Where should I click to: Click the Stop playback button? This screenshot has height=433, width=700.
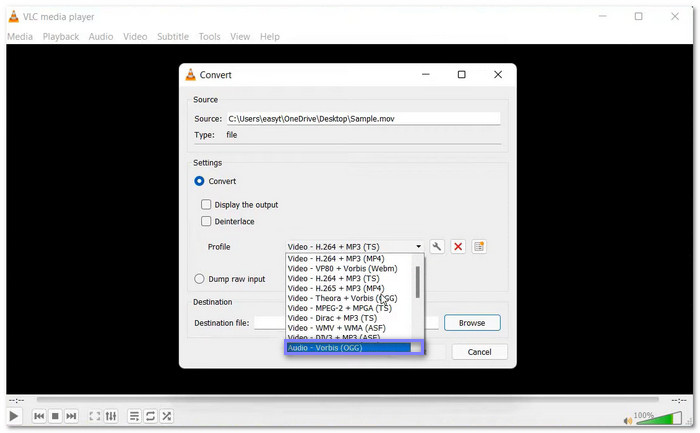click(x=55, y=416)
